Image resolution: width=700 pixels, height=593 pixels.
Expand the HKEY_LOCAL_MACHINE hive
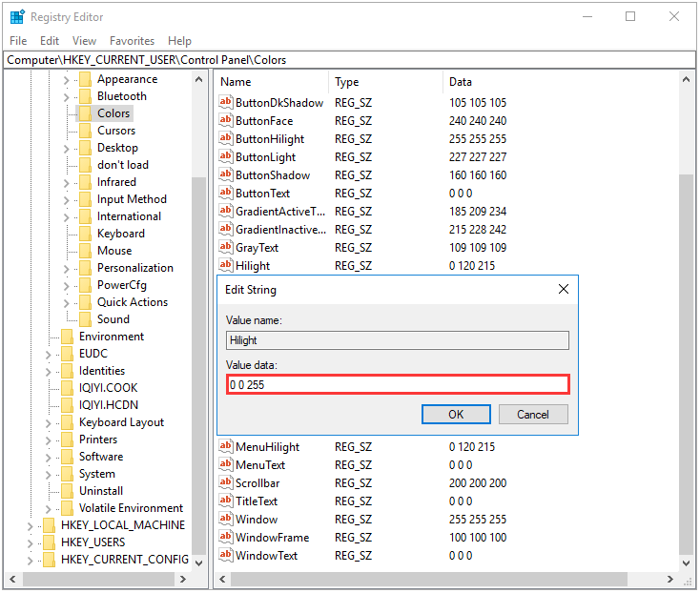point(30,526)
